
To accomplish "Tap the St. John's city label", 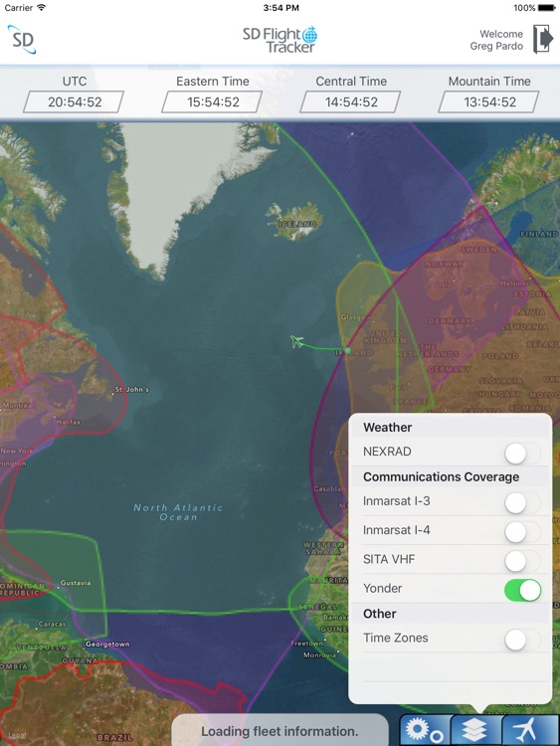I will [x=131, y=389].
